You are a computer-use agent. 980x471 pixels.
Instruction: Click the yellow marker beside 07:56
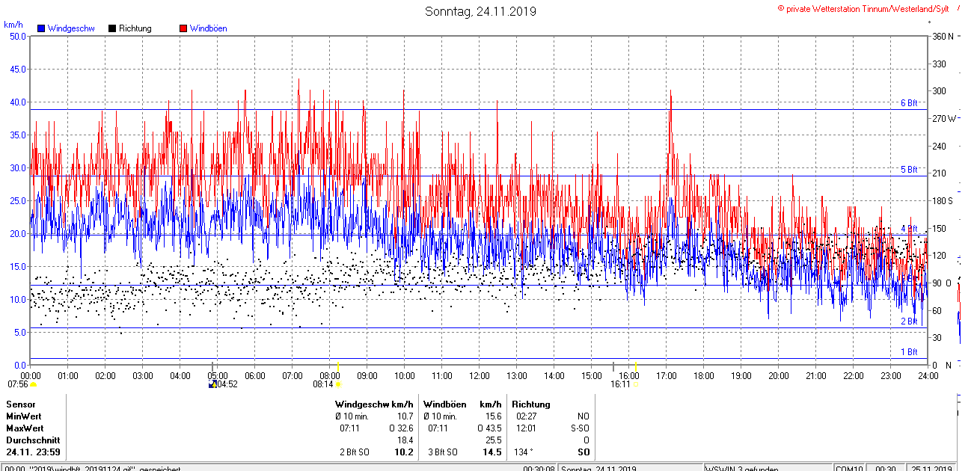(33, 384)
